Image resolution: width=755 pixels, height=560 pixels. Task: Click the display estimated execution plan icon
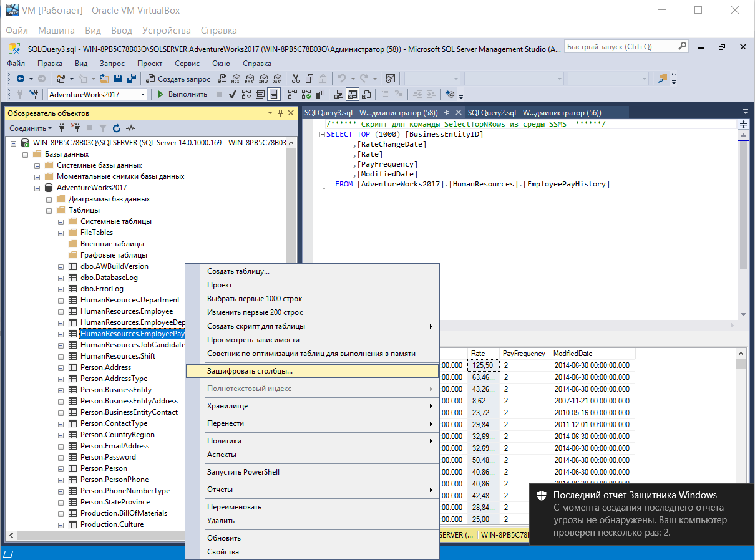tap(246, 94)
